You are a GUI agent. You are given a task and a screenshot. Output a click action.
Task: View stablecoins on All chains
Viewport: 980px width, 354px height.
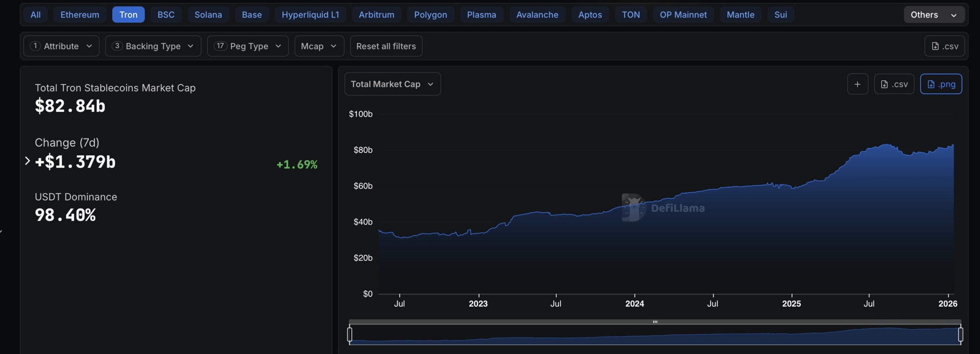[35, 15]
